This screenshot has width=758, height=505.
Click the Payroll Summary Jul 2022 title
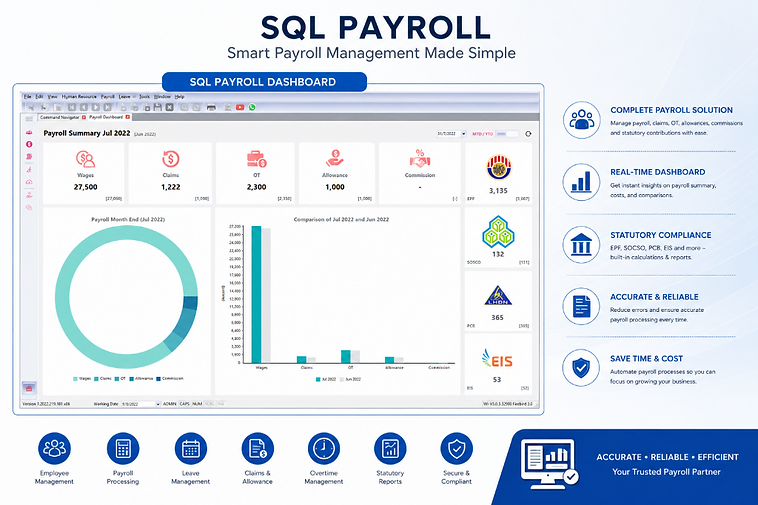87,133
